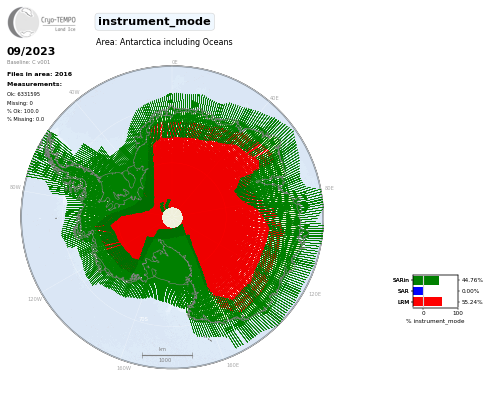The height and width of the screenshot is (410, 492).
Task: Click the 09/2023 date heading
Action: pos(31,51)
